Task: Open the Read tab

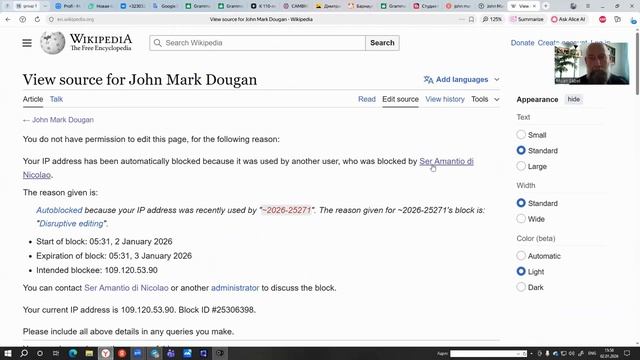Action: [x=367, y=99]
